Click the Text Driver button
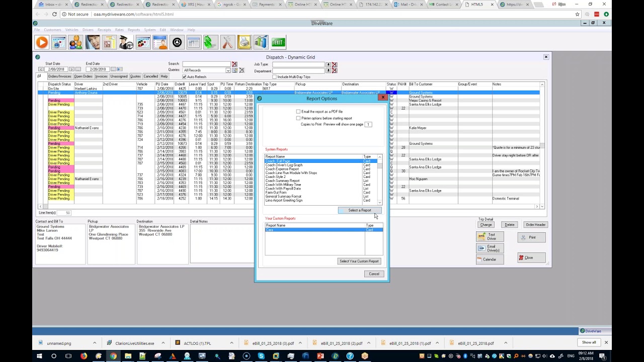The width and height of the screenshot is (644, 362). click(489, 237)
